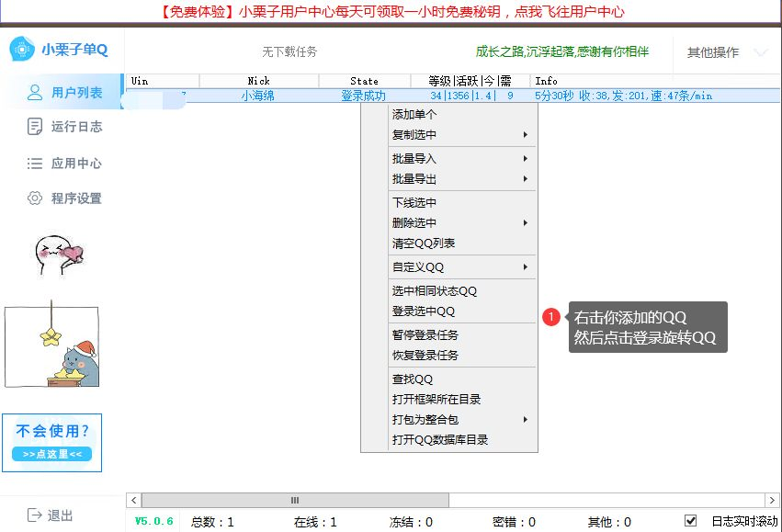Viewport: 782px width, 532px height.
Task: Expand the 删除选中 submenu arrow
Action: point(525,223)
